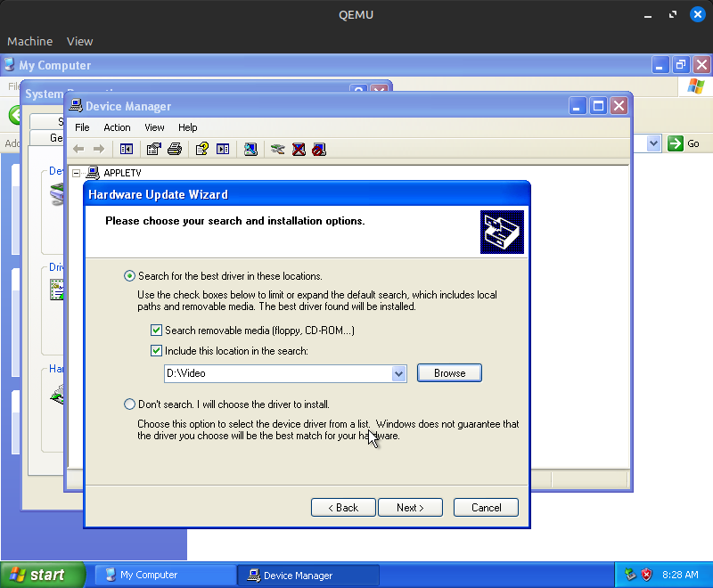
Task: Click the Forward arrow in Device Manager toolbar
Action: pos(99,149)
